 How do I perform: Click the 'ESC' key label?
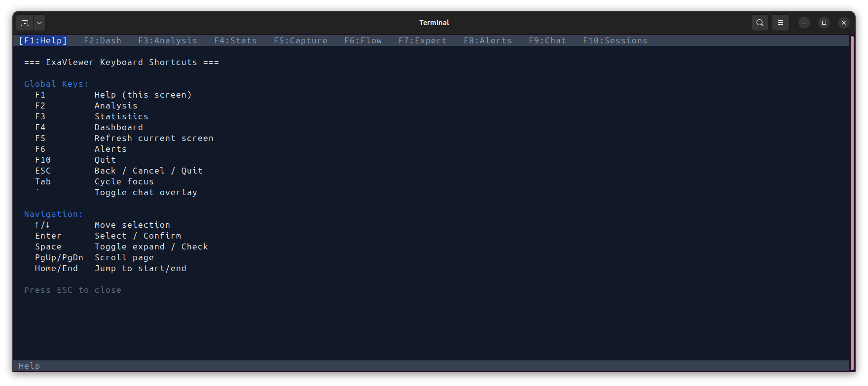43,171
